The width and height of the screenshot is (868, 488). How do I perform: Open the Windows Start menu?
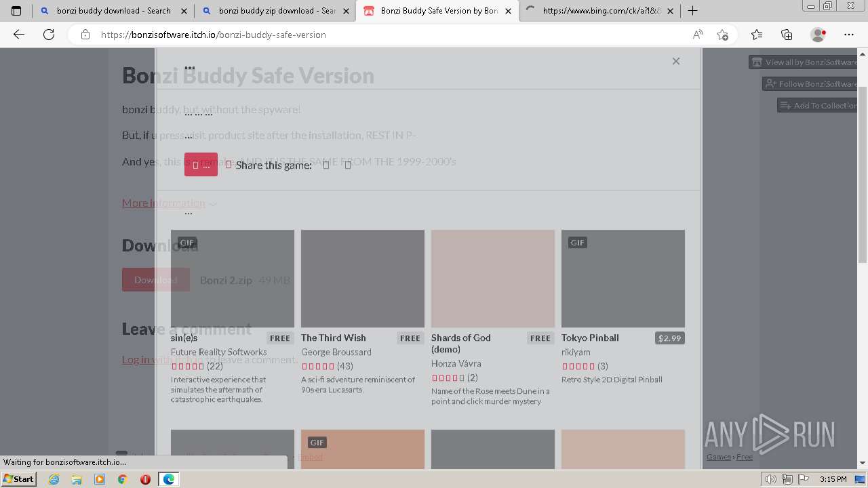[x=18, y=479]
